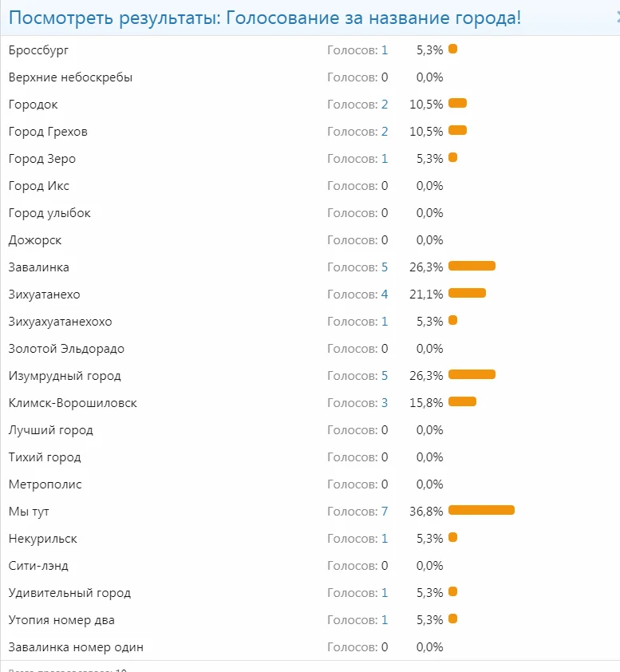Click the "Верхние небоскребы" option name

click(x=70, y=77)
